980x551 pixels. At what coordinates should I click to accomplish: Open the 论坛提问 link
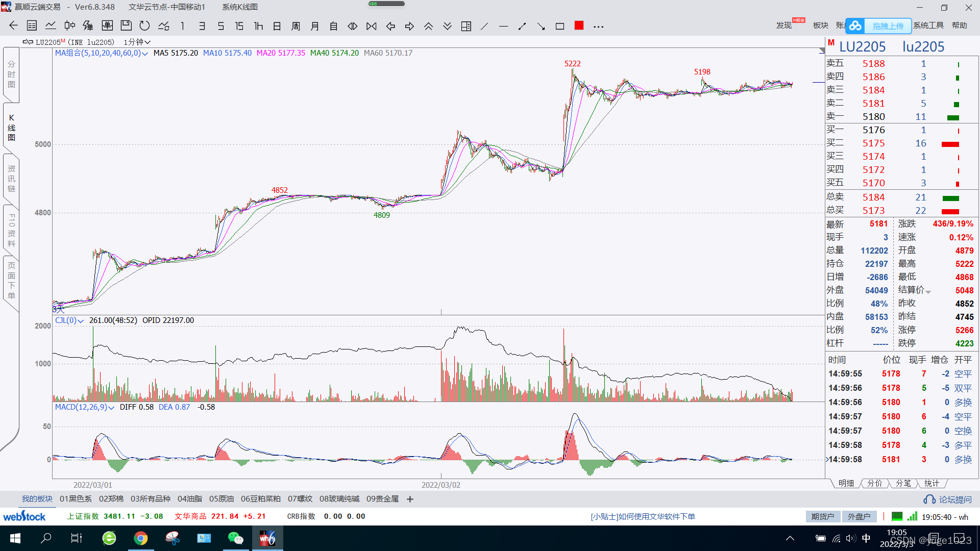point(948,499)
